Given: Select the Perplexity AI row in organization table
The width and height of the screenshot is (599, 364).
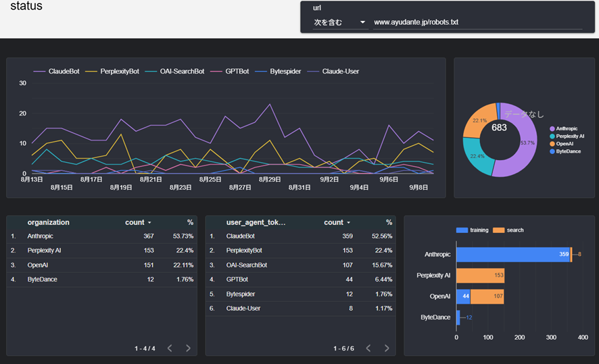Looking at the screenshot, I should [x=101, y=251].
